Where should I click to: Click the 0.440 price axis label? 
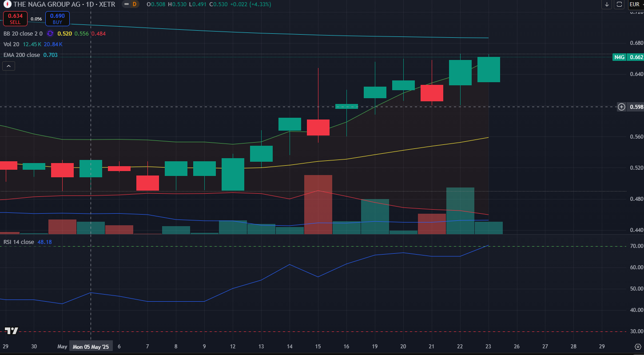pos(636,230)
